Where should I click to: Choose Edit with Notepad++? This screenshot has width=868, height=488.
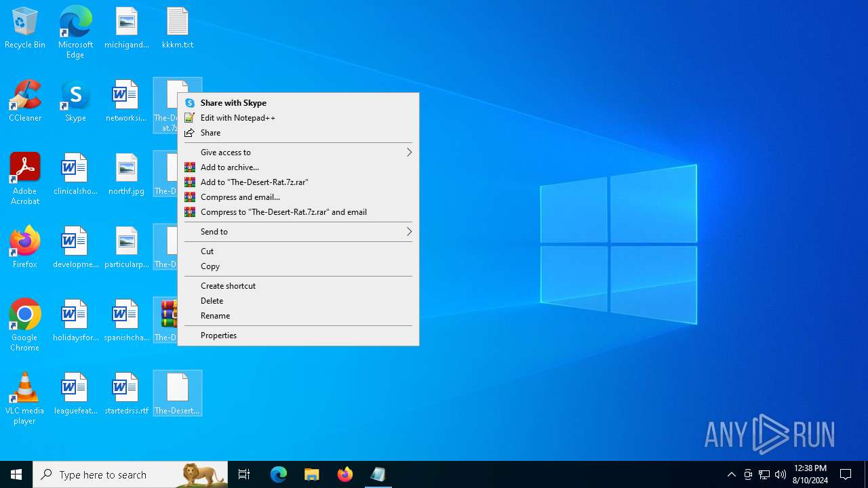point(298,118)
